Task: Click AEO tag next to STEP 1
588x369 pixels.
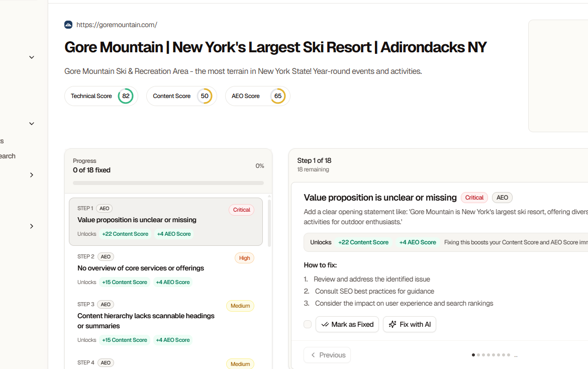Action: (104, 209)
